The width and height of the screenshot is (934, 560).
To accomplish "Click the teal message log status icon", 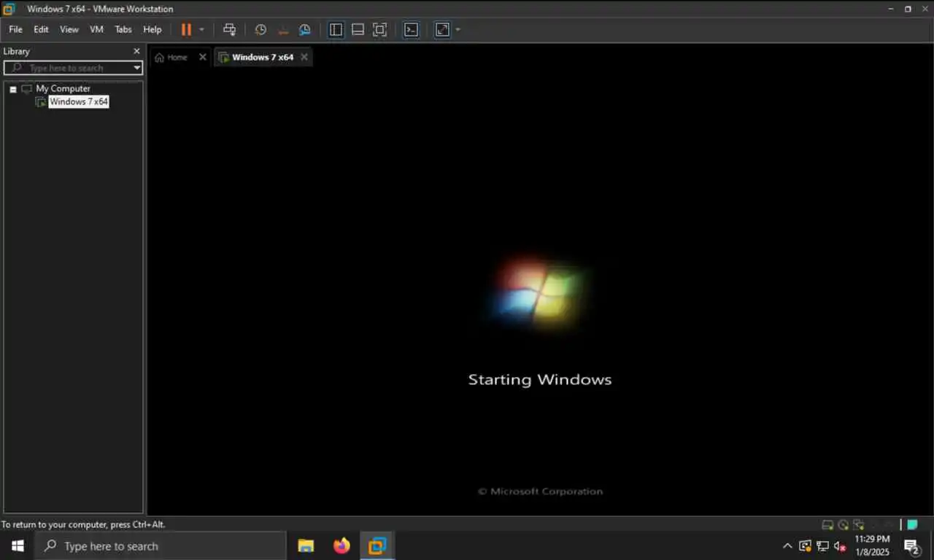I will coord(912,524).
